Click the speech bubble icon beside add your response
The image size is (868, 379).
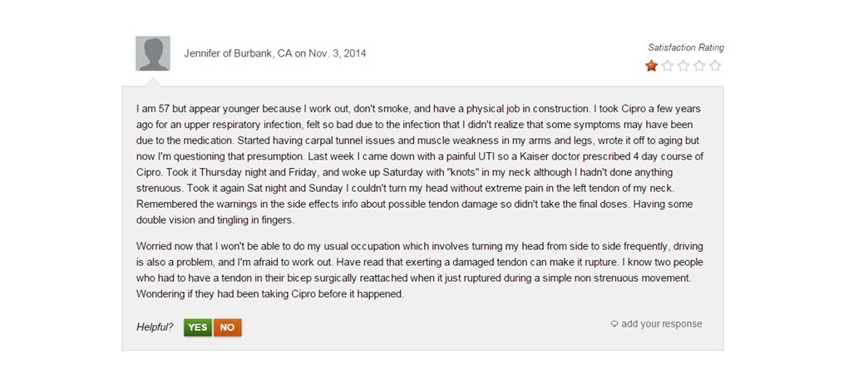[614, 324]
